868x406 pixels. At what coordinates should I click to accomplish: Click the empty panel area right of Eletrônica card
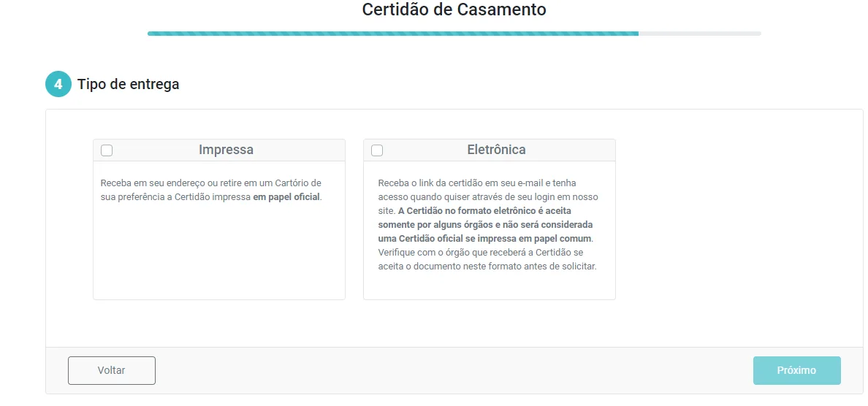point(738,219)
